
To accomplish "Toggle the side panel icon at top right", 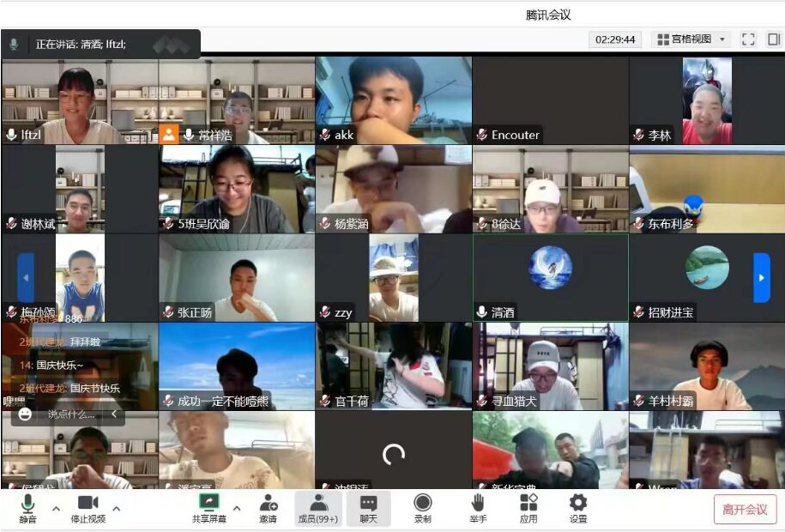I will pyautogui.click(x=773, y=39).
